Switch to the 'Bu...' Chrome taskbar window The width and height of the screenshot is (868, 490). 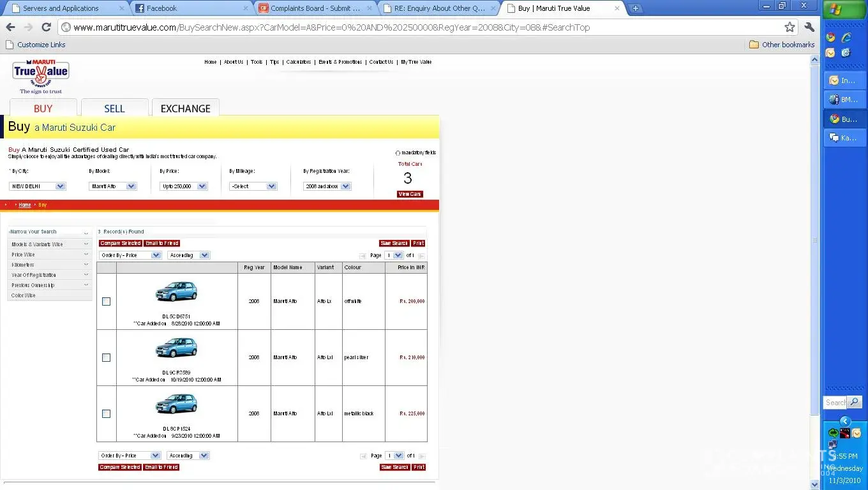844,119
